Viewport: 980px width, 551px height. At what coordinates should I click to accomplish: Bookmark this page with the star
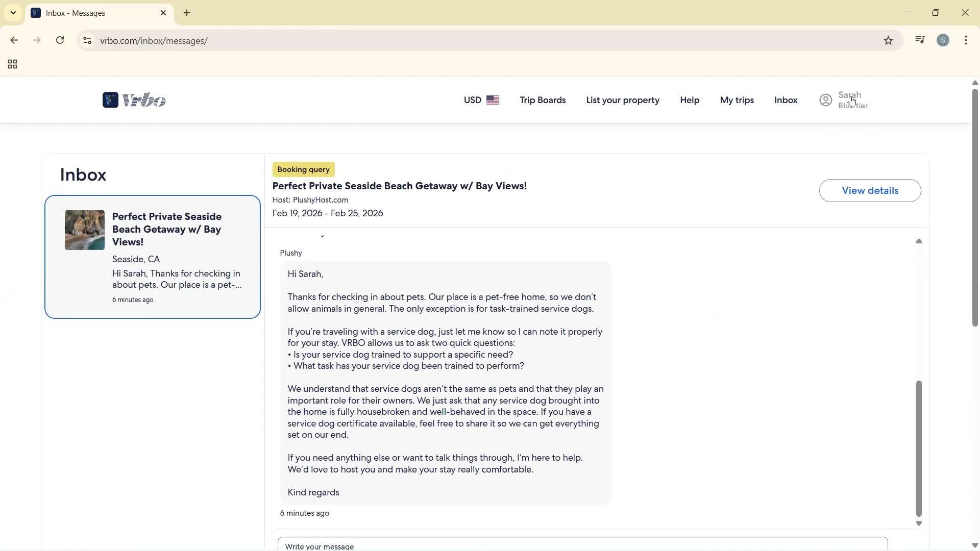[888, 40]
